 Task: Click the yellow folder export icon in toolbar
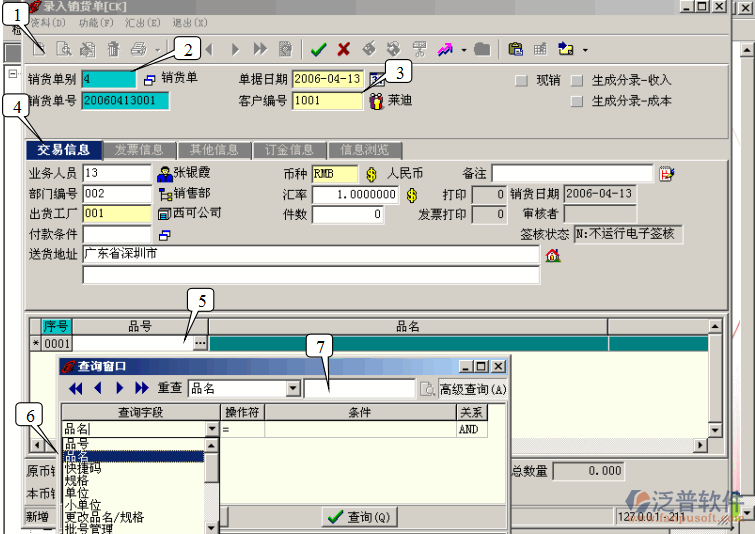point(565,49)
